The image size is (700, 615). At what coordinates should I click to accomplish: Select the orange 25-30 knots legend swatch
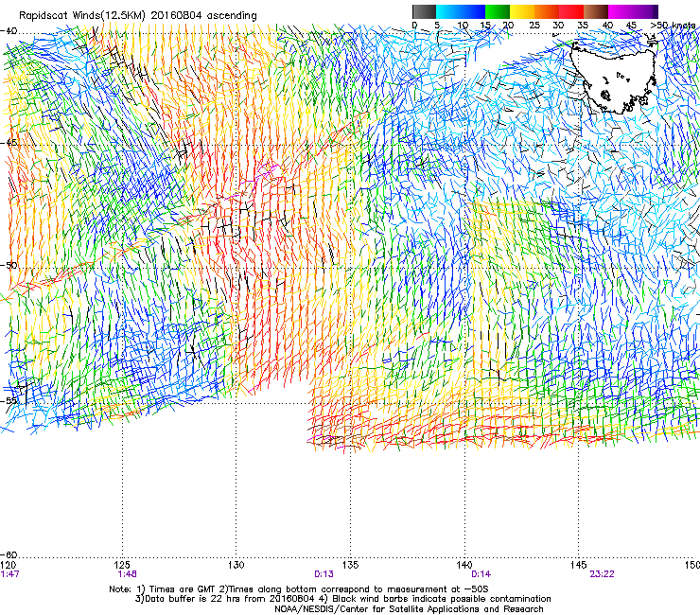(547, 11)
